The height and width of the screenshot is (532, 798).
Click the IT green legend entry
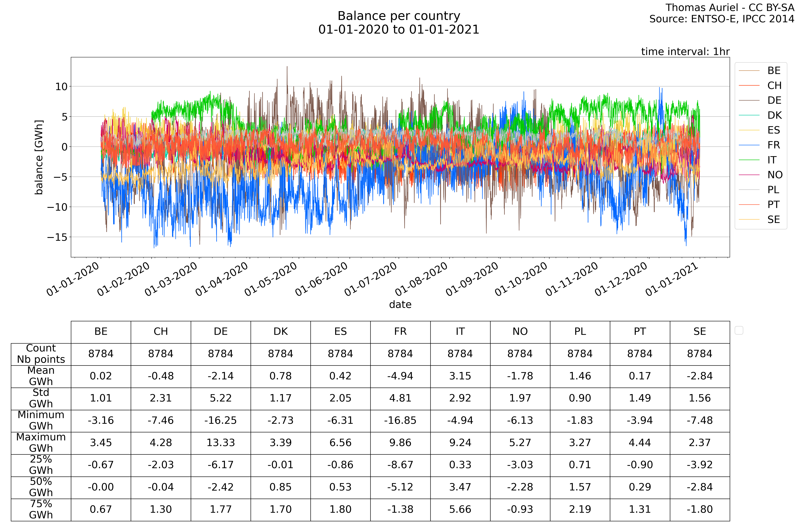point(772,160)
